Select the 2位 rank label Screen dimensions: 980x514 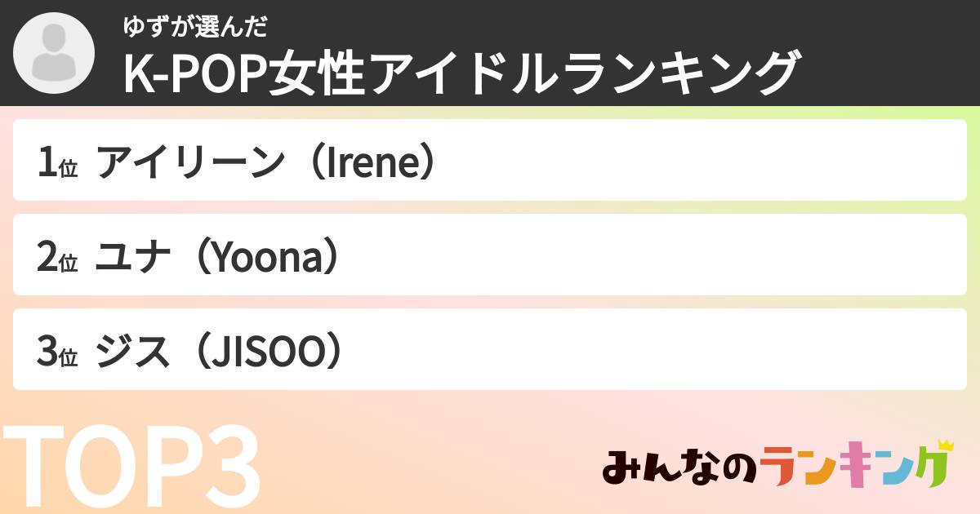[56, 259]
